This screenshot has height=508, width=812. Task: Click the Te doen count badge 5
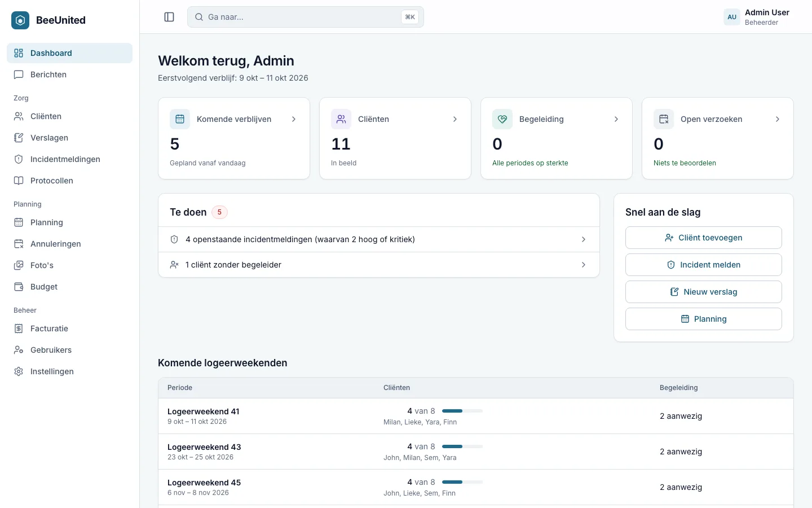coord(219,212)
